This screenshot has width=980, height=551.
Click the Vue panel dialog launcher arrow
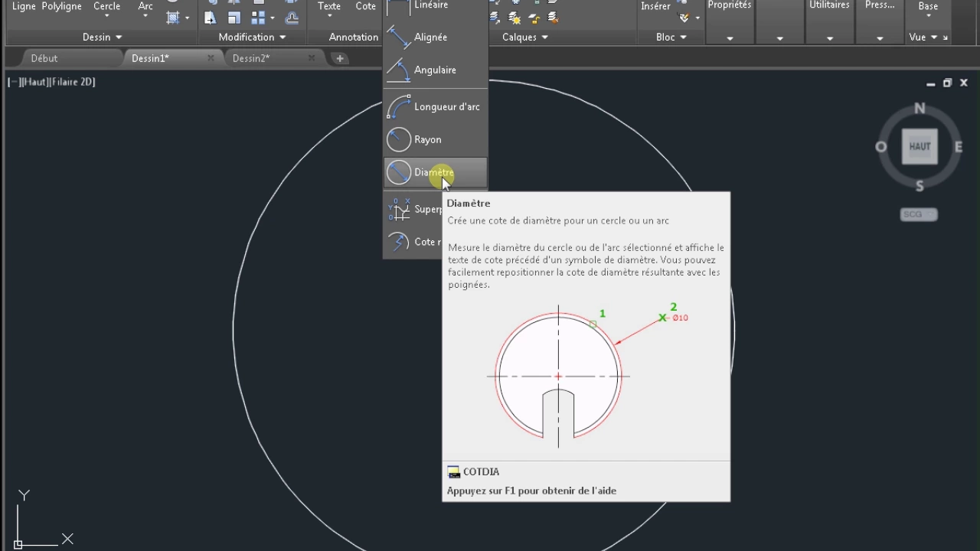[946, 37]
